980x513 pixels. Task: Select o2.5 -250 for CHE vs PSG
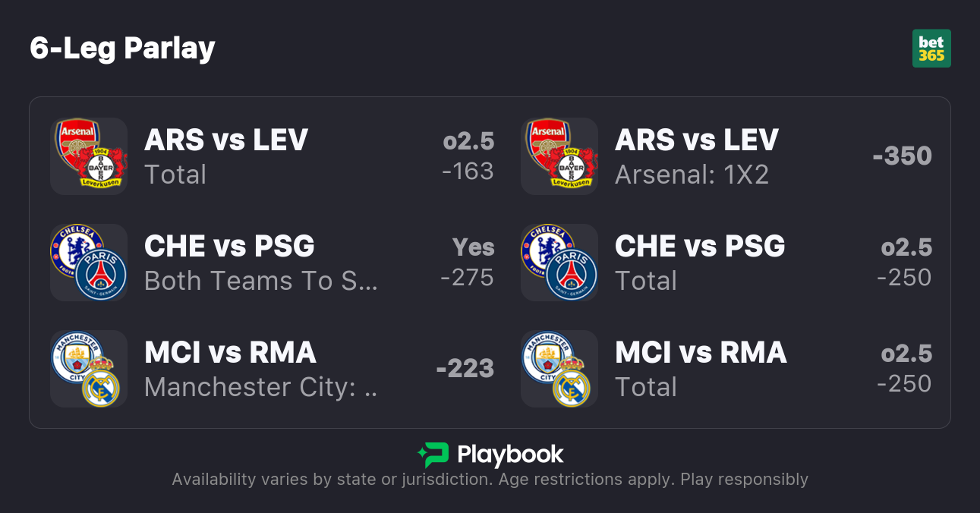tap(905, 263)
